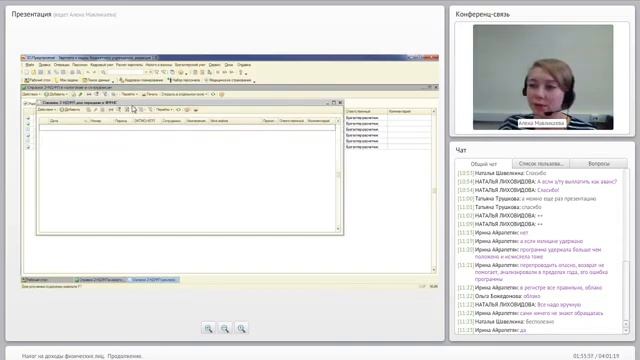This screenshot has width=640, height=360.
Task: Expand the Перейти dropdown in the back window
Action: point(129,94)
